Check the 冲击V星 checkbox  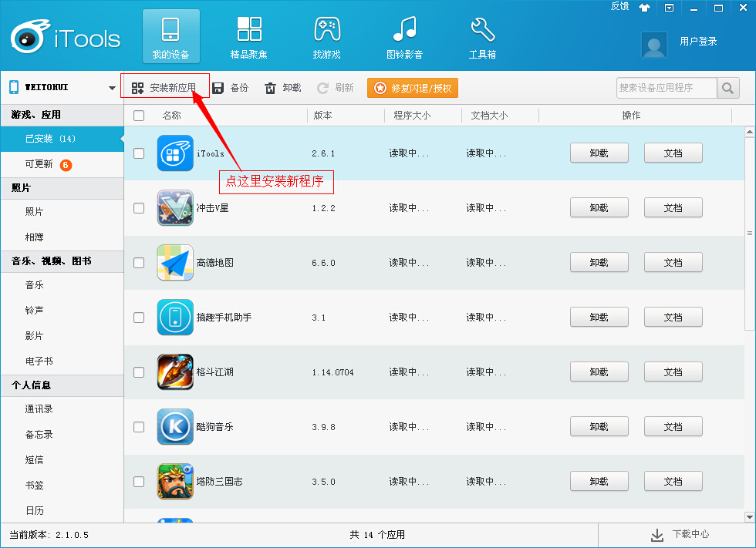pos(139,208)
